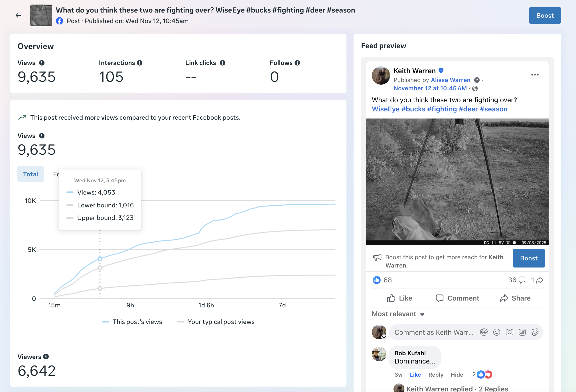
Task: Click the Views info icon in Overview
Action: point(42,63)
